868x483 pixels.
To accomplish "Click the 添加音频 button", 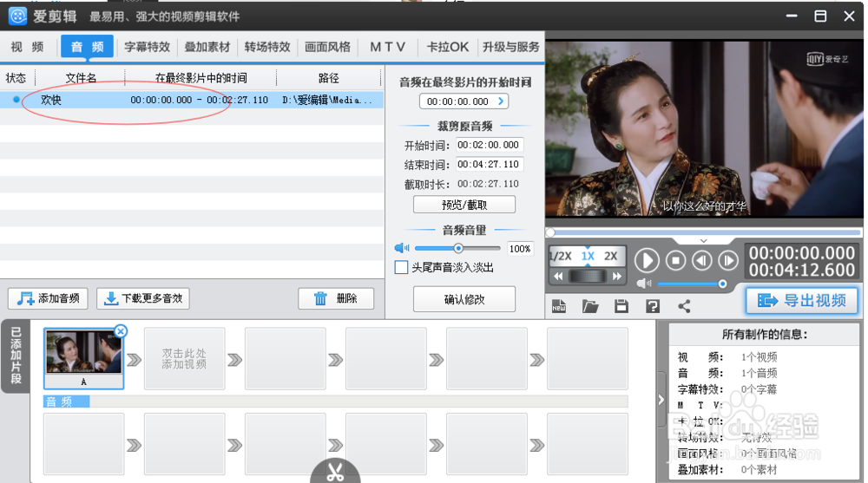I will (48, 299).
